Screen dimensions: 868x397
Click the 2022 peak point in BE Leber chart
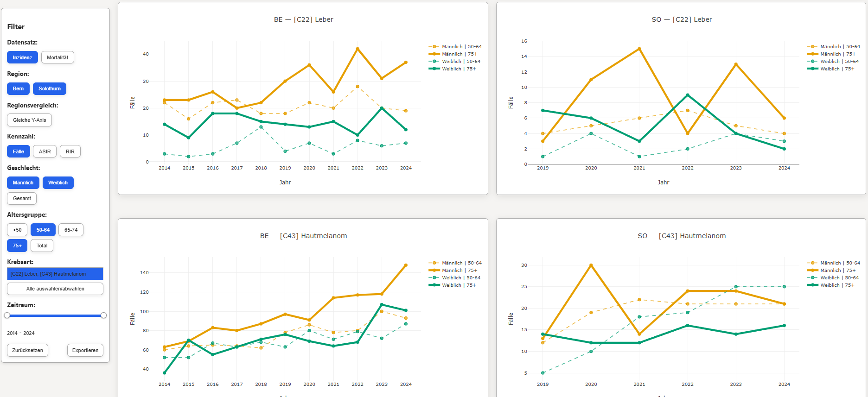(x=357, y=49)
